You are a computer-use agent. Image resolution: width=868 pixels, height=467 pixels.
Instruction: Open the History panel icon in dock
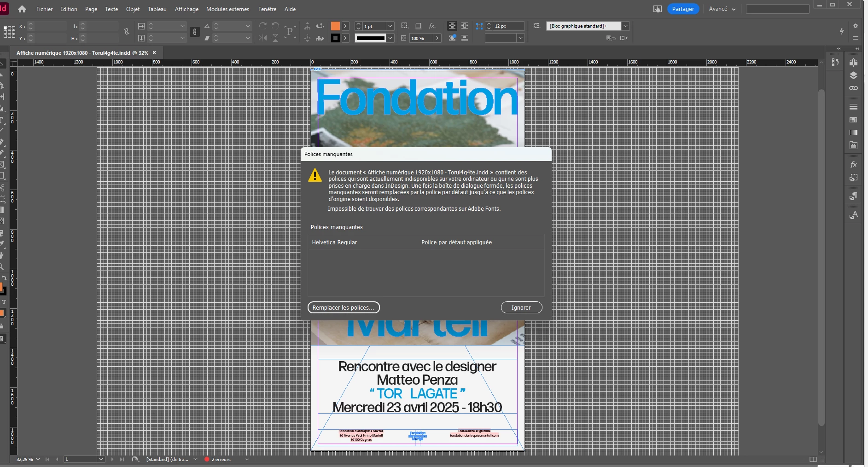(835, 63)
